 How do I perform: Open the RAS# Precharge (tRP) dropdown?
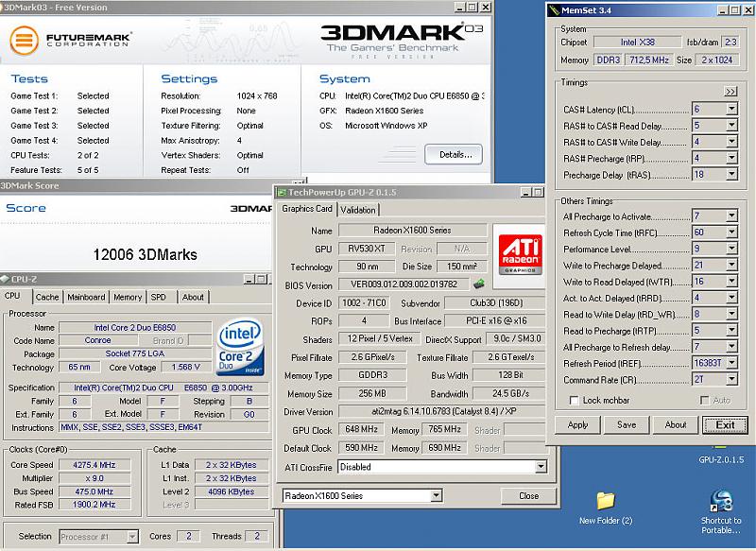click(731, 158)
